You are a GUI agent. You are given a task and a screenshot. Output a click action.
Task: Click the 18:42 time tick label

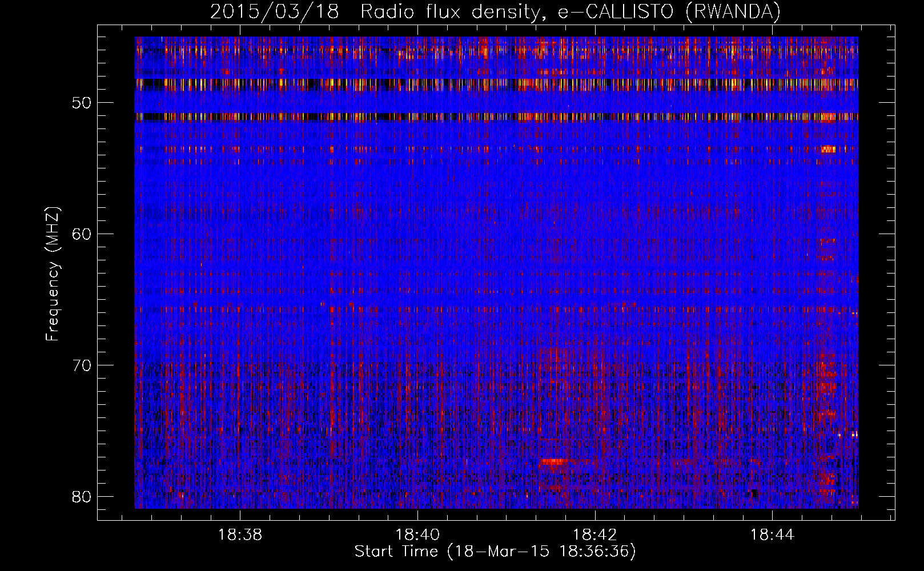tap(595, 535)
